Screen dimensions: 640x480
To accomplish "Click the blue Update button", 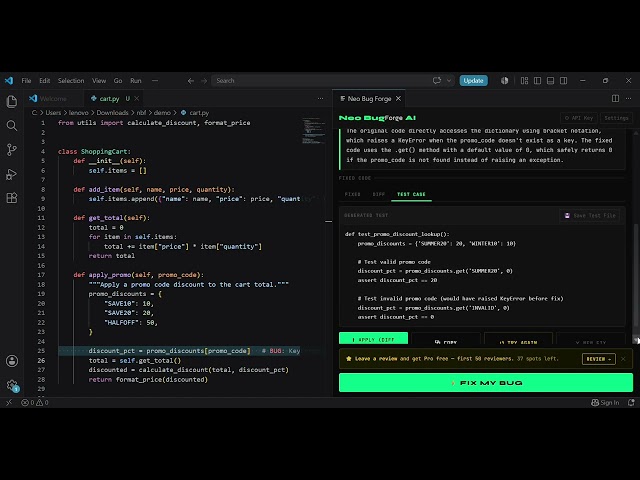I will coord(473,80).
